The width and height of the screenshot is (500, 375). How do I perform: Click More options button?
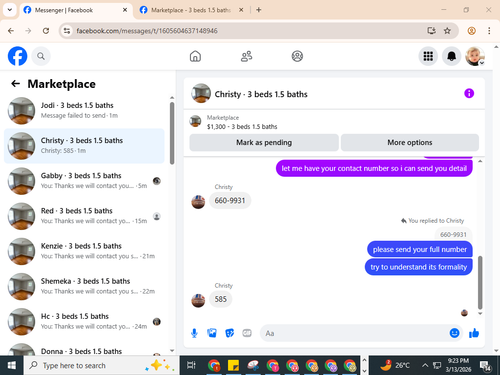pos(410,142)
